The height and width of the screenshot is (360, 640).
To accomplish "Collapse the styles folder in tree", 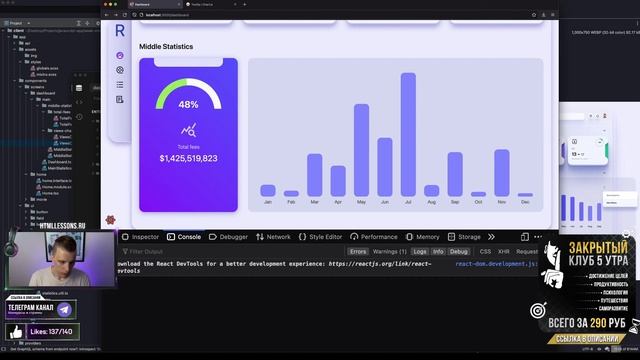I will point(21,62).
